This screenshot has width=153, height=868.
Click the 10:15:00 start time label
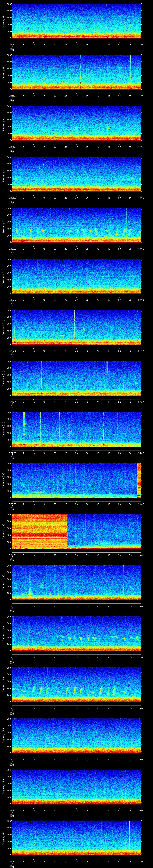point(12,96)
